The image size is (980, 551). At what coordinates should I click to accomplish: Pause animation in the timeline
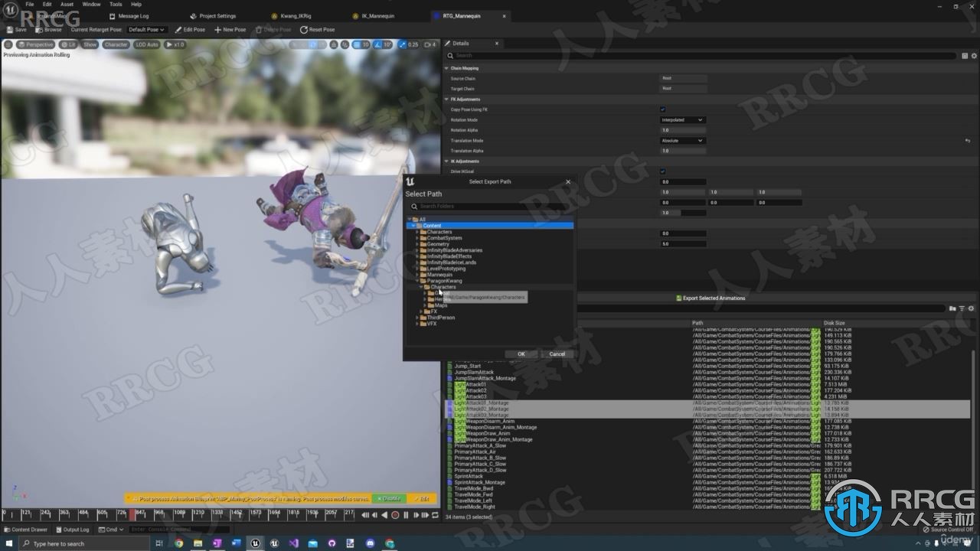pos(405,515)
